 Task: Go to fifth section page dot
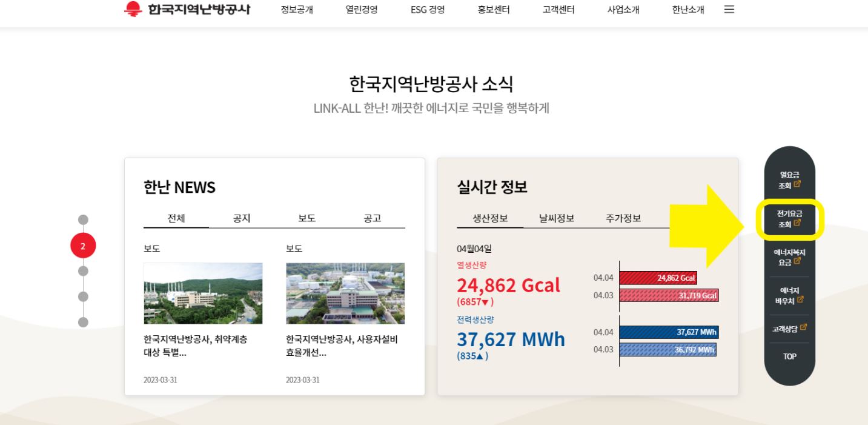pos(84,322)
